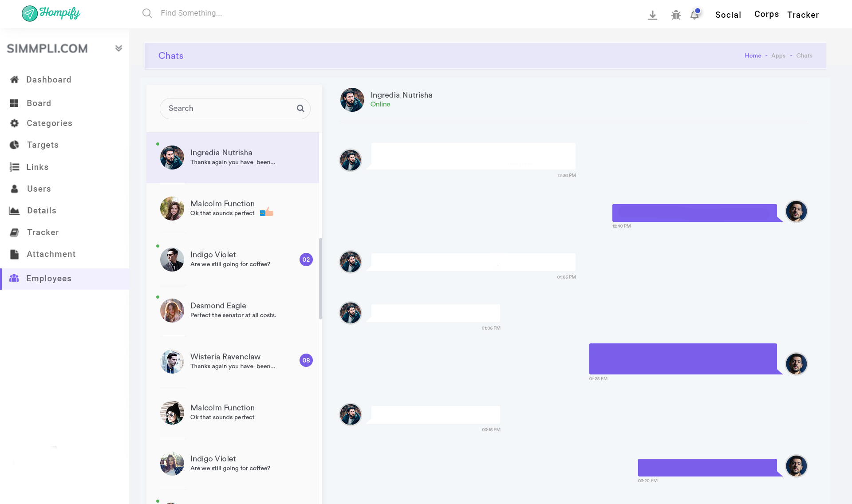The image size is (852, 504).
Task: Click the Apps breadcrumb link
Action: click(778, 55)
